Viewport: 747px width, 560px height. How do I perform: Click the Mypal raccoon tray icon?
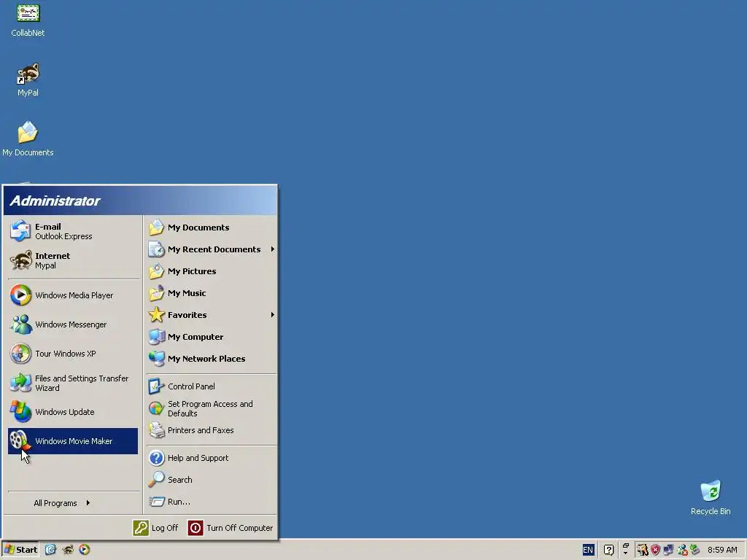(x=643, y=550)
